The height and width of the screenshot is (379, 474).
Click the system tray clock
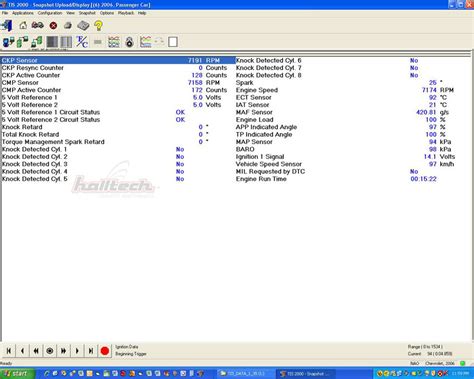[460, 374]
